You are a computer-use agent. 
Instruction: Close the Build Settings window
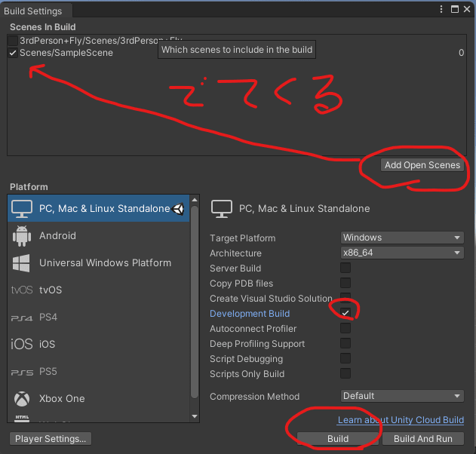[467, 9]
